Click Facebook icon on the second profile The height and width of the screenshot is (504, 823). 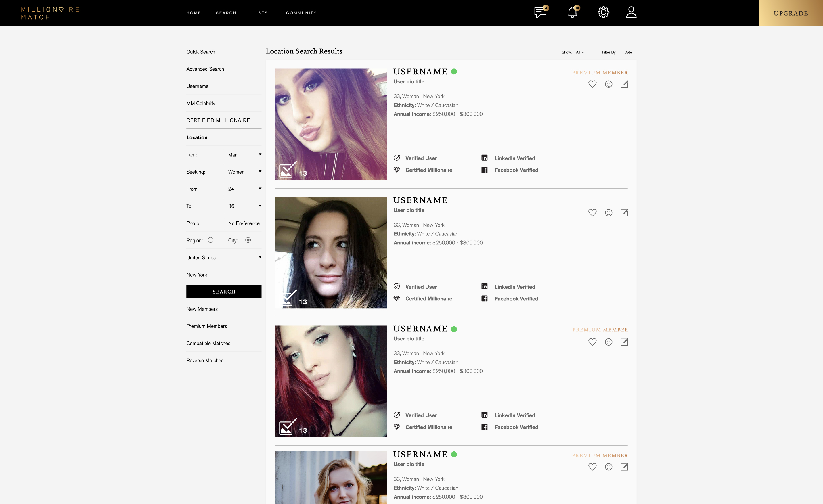click(484, 298)
